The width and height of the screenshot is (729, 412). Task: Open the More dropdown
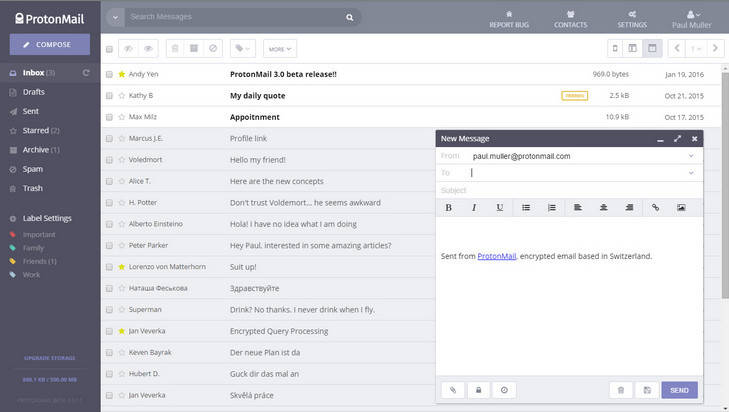[280, 49]
